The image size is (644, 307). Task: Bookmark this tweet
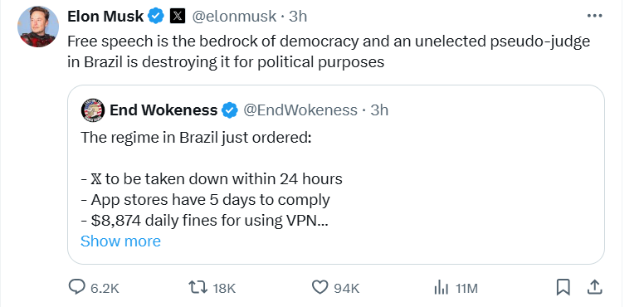(x=563, y=287)
